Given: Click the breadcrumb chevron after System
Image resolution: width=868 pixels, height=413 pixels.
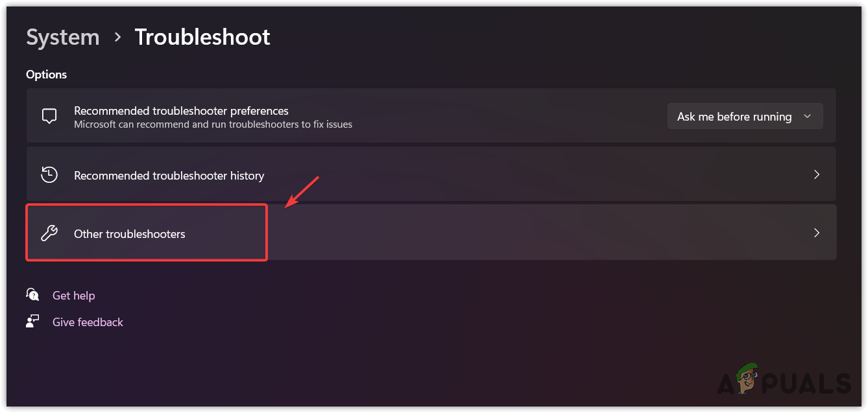Looking at the screenshot, I should 117,38.
